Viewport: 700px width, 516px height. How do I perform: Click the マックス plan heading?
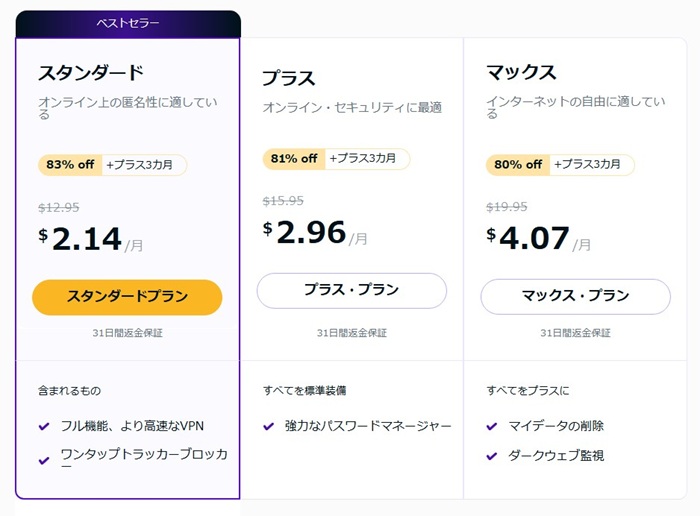click(521, 73)
